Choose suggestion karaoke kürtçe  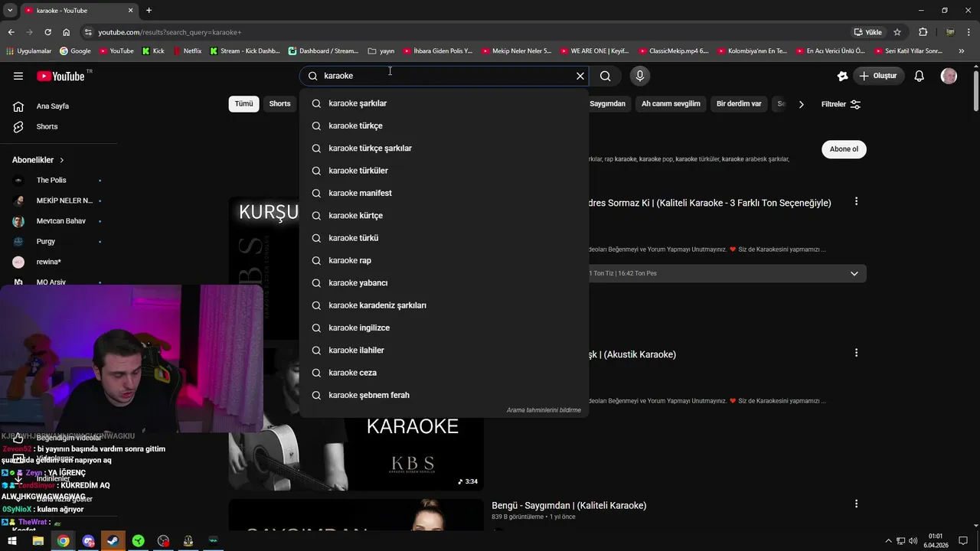click(x=444, y=216)
